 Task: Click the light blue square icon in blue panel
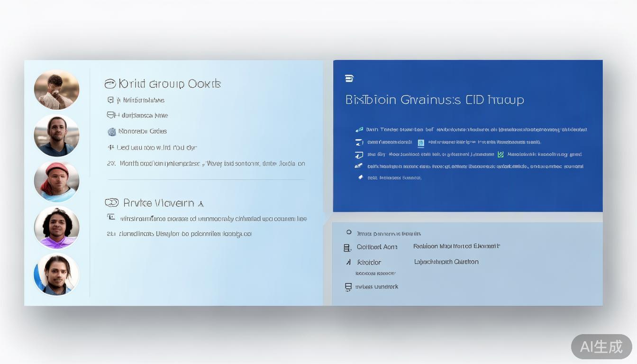click(x=421, y=142)
